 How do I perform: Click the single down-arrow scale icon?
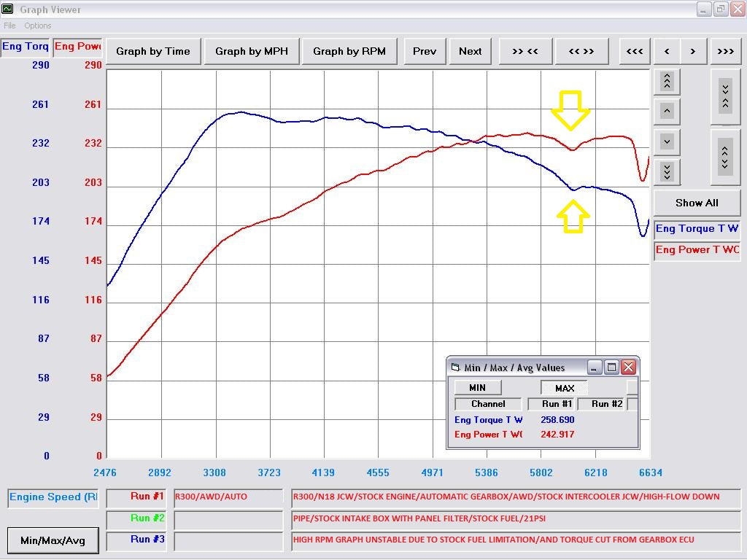(x=666, y=141)
